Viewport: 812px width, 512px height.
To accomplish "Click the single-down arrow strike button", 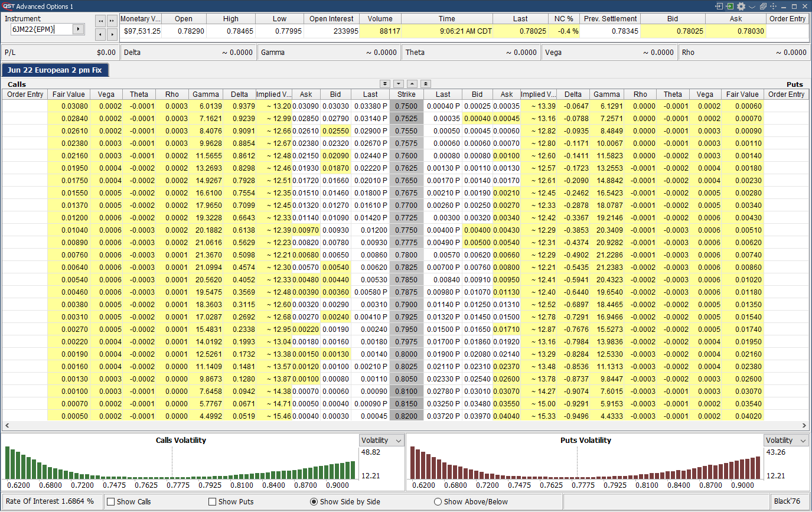I will 399,84.
